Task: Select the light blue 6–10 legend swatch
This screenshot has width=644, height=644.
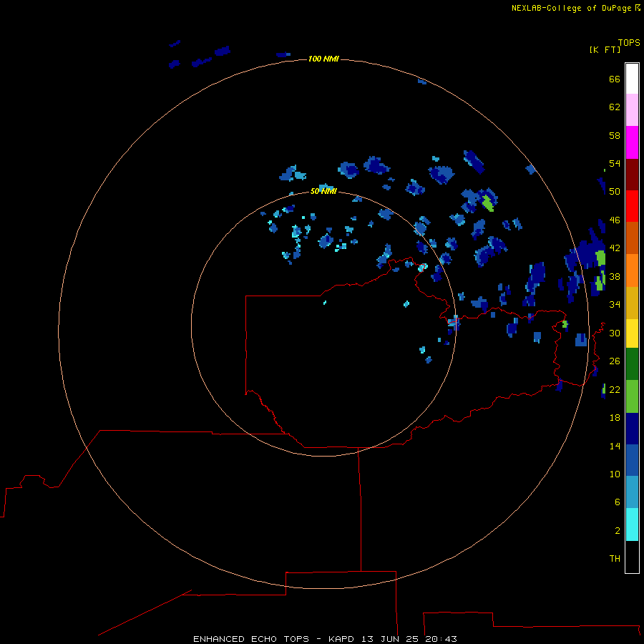Action: tap(632, 492)
